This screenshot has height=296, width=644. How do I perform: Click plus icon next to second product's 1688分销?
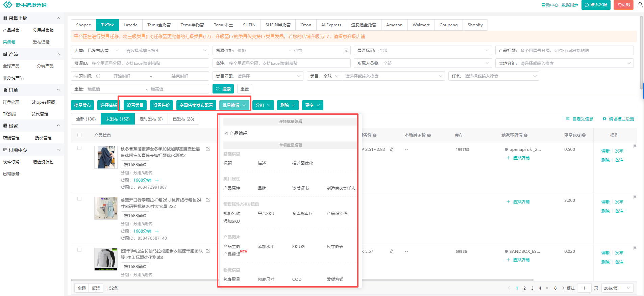(x=157, y=231)
